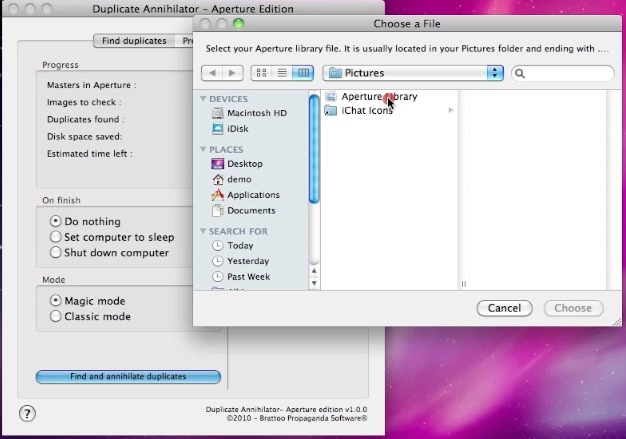626x439 pixels.
Task: Collapse the DEVICES sidebar section
Action: point(204,99)
